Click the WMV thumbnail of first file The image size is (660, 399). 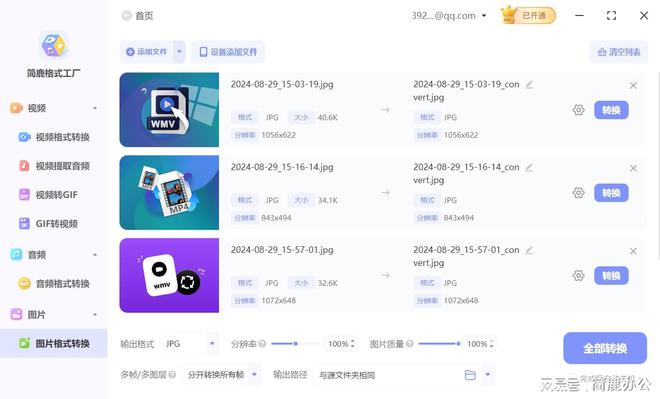(169, 110)
